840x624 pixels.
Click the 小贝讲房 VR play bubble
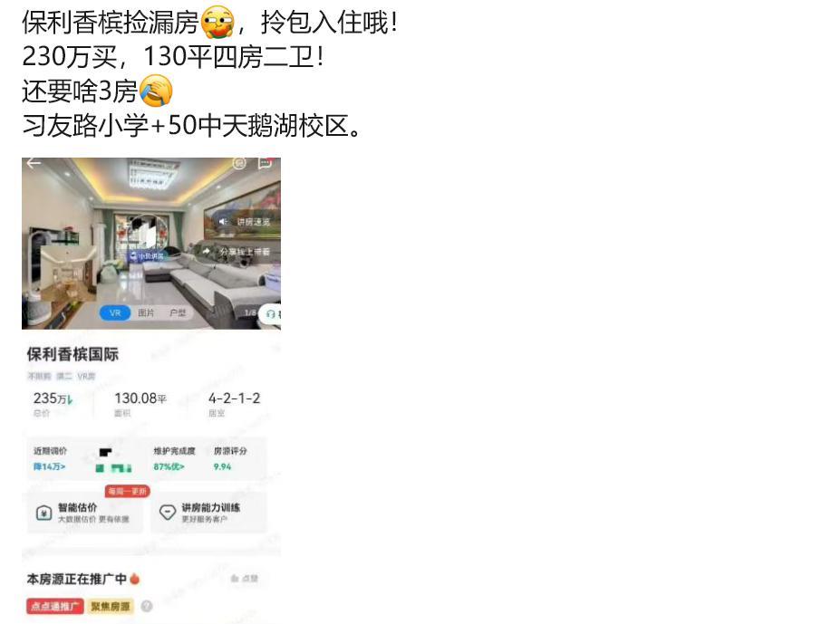[147, 239]
